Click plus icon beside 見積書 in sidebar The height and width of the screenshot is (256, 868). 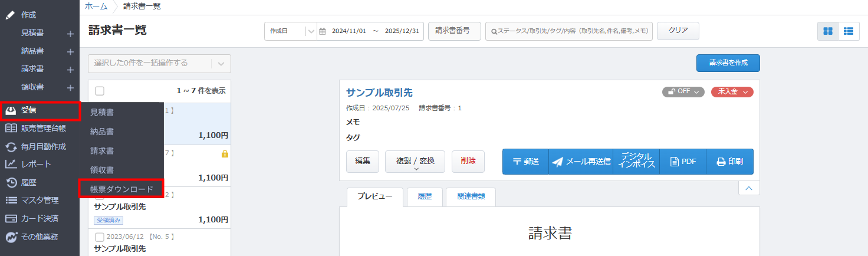pos(70,34)
